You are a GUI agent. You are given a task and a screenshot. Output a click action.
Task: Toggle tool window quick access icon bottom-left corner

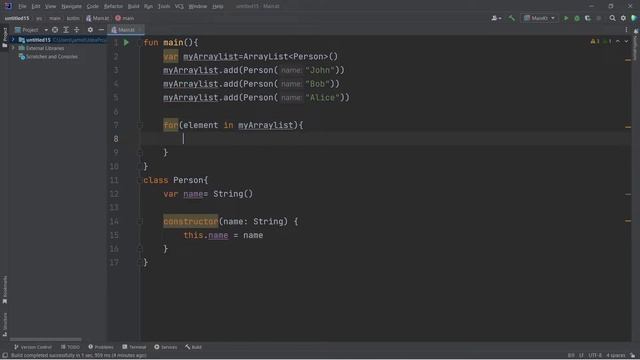(x=5, y=356)
